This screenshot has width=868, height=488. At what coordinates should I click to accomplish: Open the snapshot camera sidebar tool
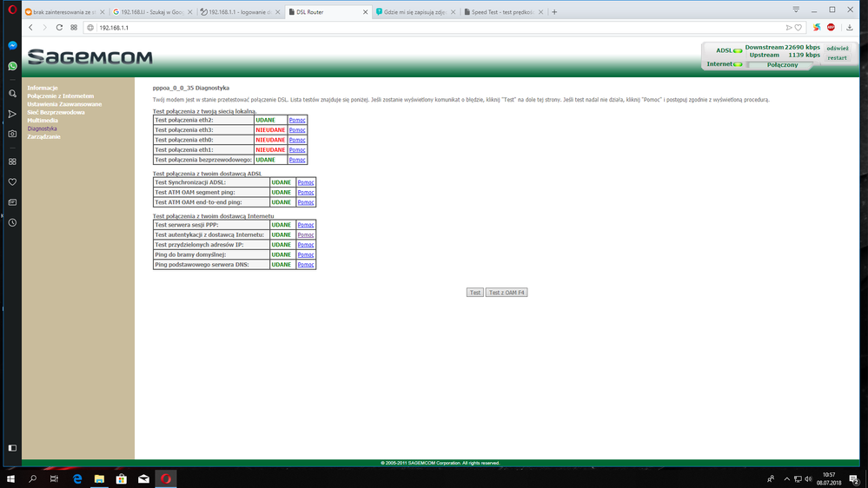point(12,134)
